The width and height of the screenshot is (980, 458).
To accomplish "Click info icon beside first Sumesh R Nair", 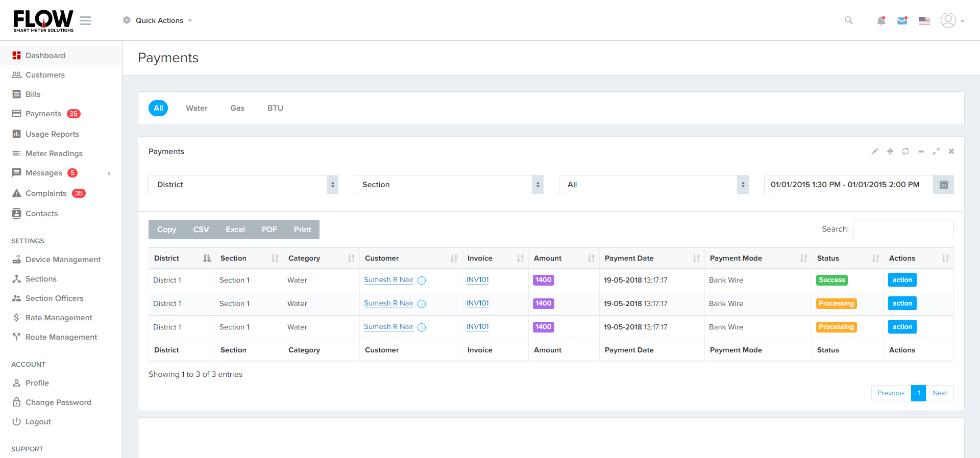I will (x=422, y=281).
